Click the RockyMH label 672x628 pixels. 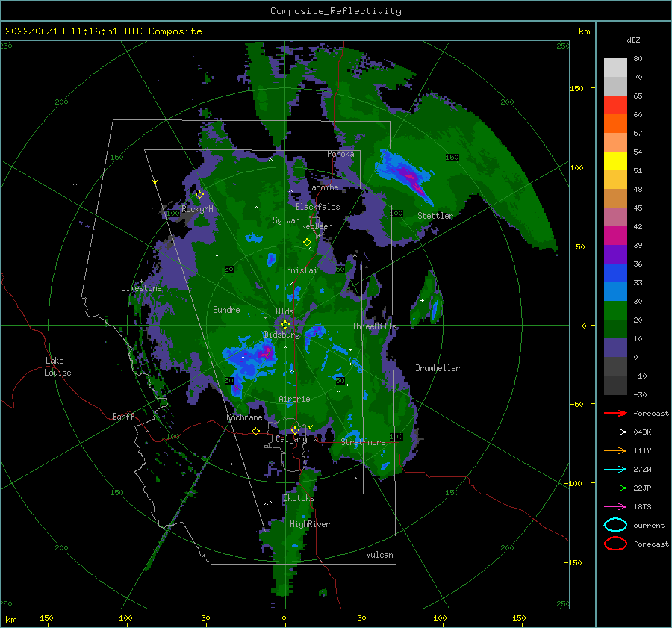tap(197, 209)
